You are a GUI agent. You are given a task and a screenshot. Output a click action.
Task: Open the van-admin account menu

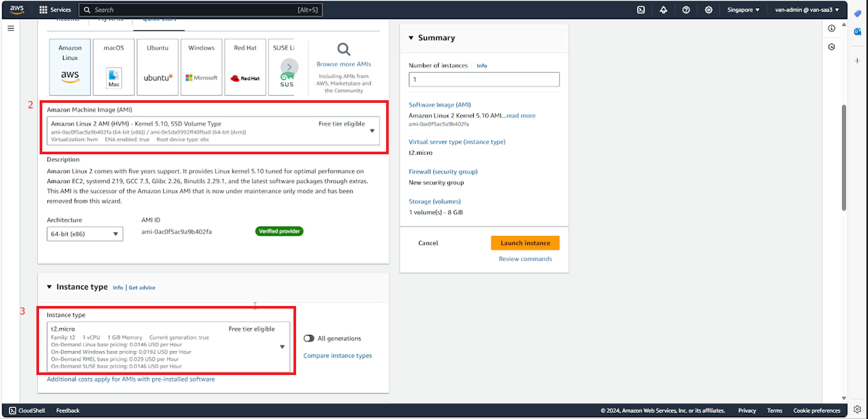pyautogui.click(x=807, y=10)
